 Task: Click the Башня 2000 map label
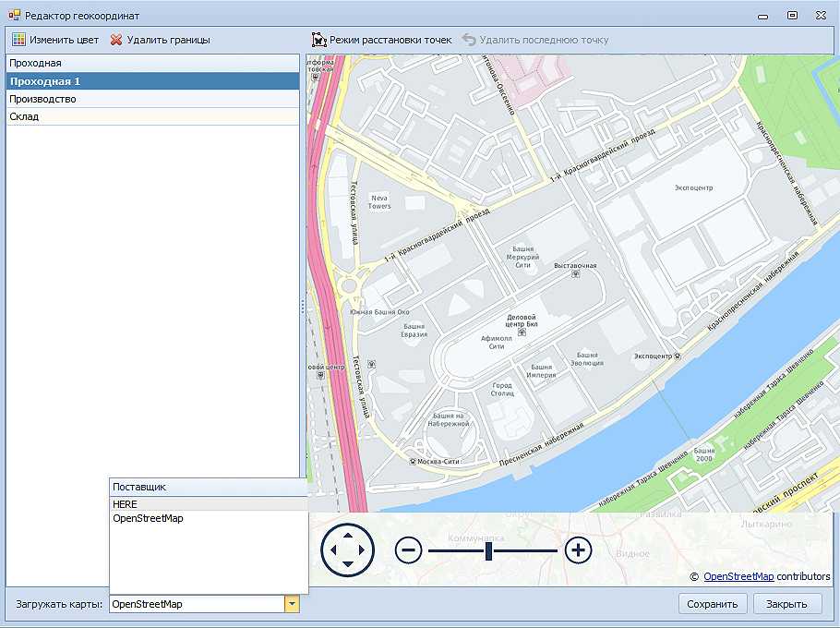click(704, 454)
